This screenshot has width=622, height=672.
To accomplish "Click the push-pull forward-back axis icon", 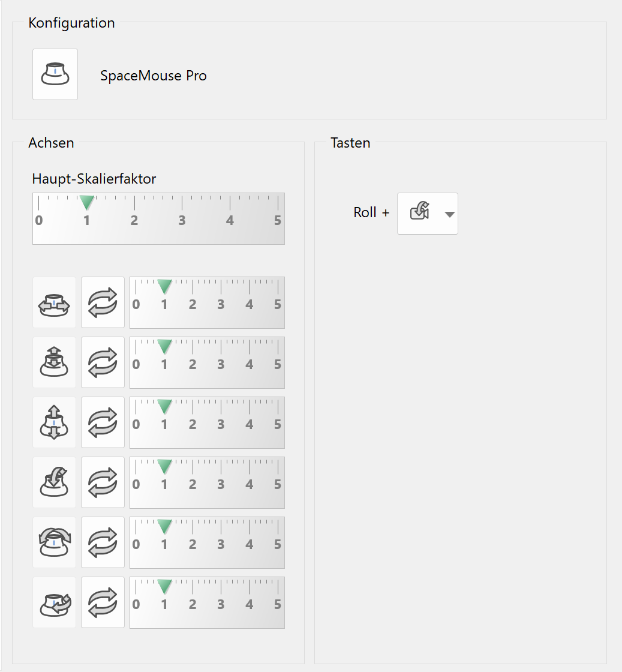I will point(55,362).
